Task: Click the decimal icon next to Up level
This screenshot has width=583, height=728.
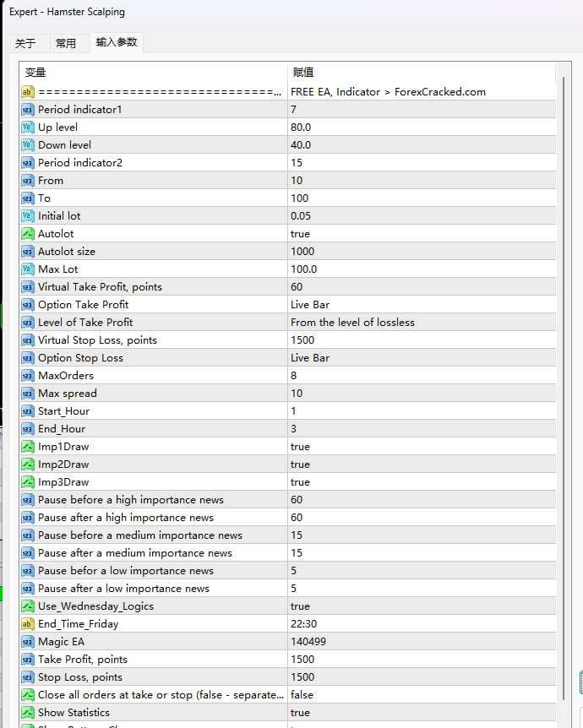Action: pyautogui.click(x=27, y=128)
